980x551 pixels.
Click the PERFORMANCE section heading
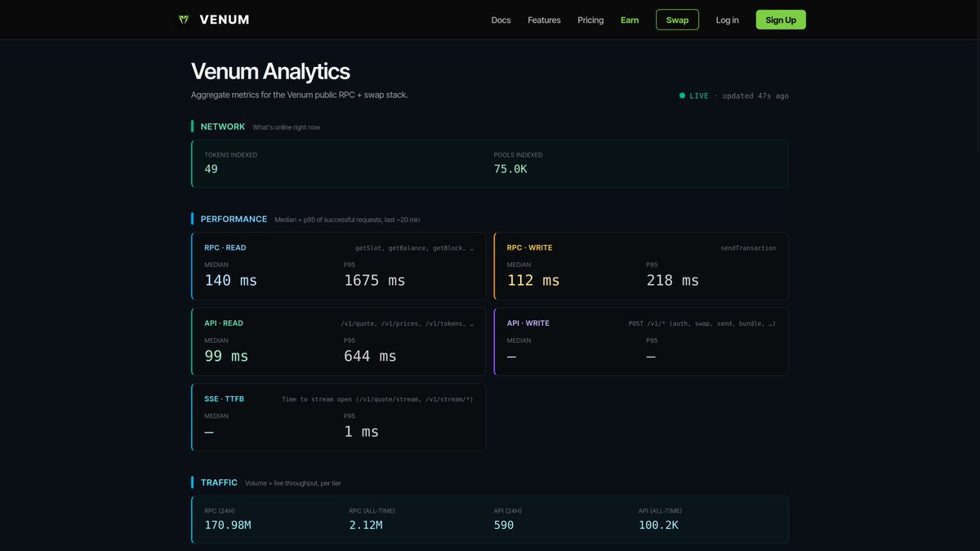234,219
